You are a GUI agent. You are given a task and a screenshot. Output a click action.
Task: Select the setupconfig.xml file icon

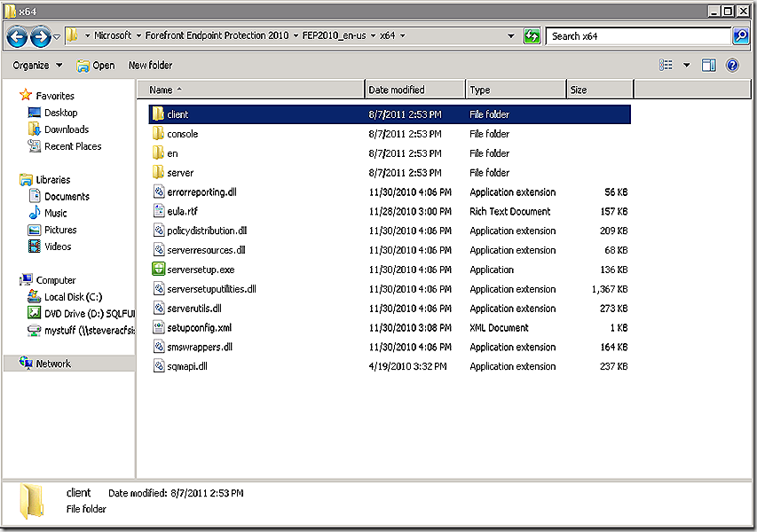click(159, 327)
